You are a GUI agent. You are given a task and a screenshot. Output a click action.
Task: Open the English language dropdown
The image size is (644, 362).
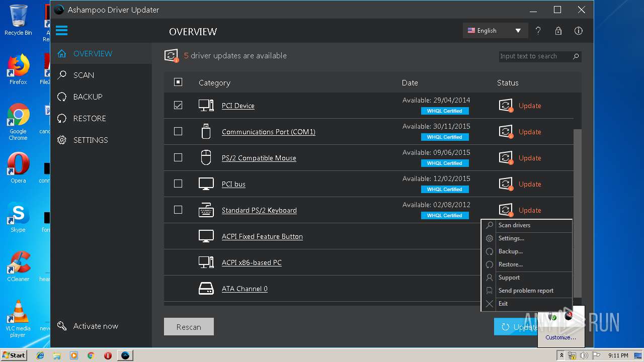coord(495,31)
